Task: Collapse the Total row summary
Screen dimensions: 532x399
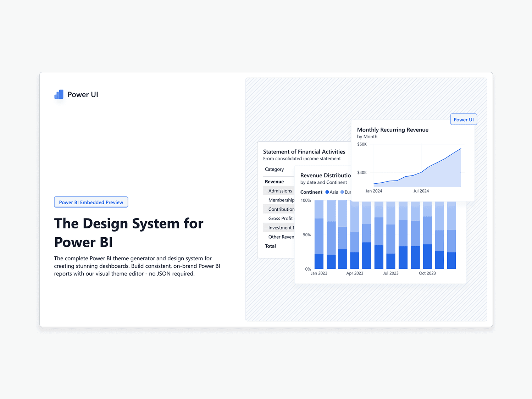Action: [x=270, y=246]
